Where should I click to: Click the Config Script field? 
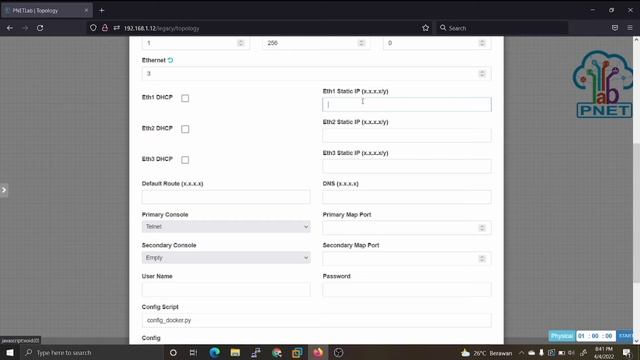pos(316,320)
